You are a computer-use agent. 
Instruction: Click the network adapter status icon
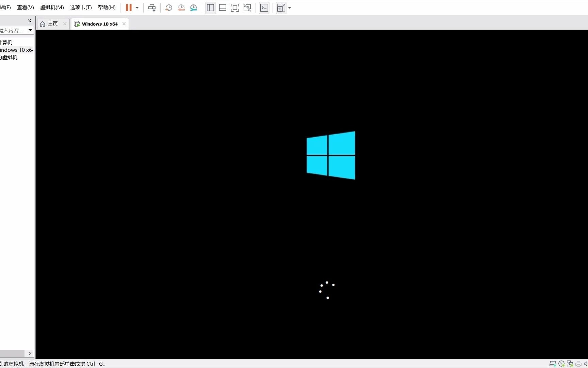pos(570,364)
